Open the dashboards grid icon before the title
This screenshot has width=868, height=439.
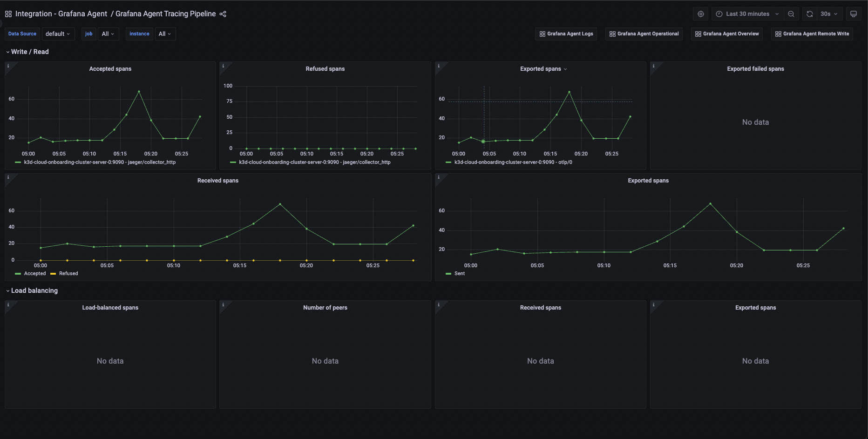pyautogui.click(x=8, y=14)
